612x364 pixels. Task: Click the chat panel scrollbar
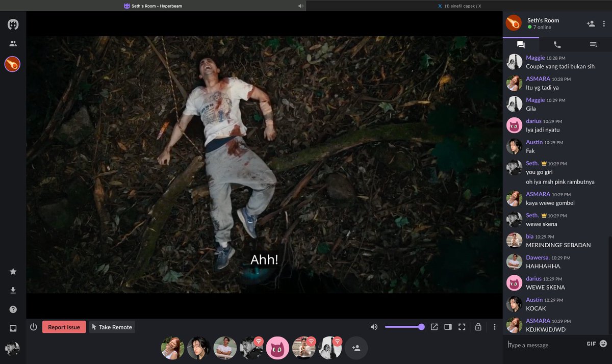610,285
